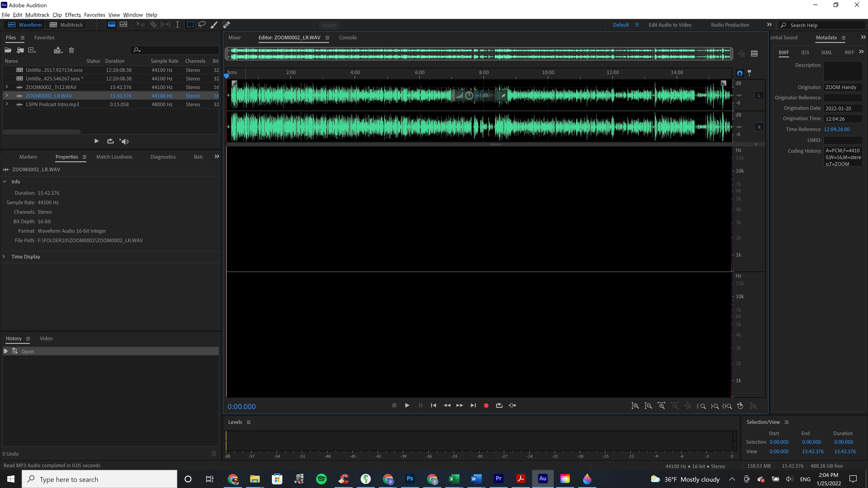Delete selected file with trash icon
868x488 pixels.
point(71,51)
